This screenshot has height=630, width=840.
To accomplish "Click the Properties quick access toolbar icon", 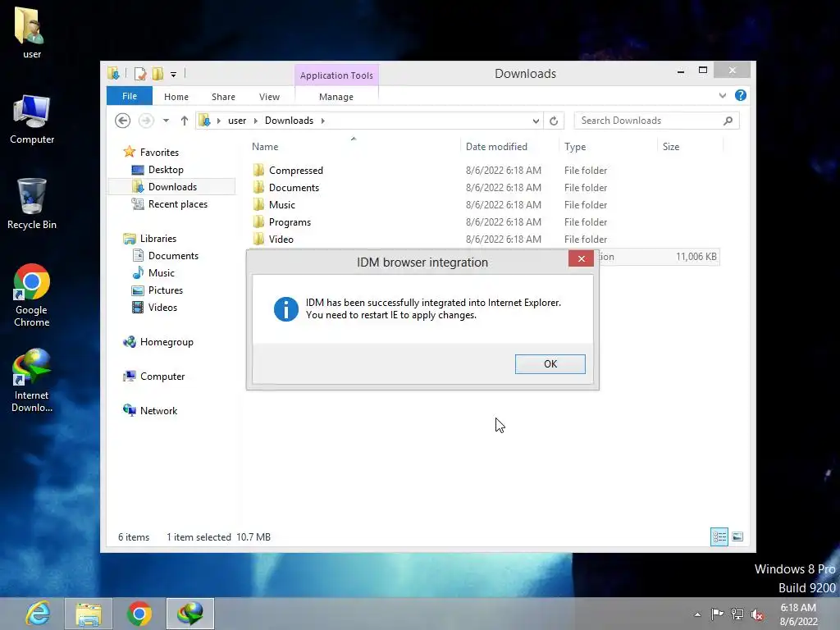I will 140,74.
